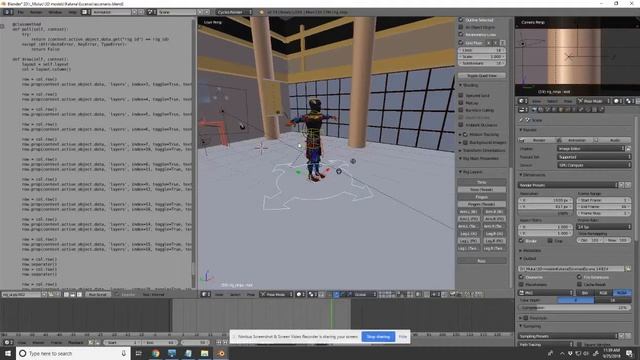
Task: Open the 24 fps frame rate dropdown
Action: click(x=604, y=227)
